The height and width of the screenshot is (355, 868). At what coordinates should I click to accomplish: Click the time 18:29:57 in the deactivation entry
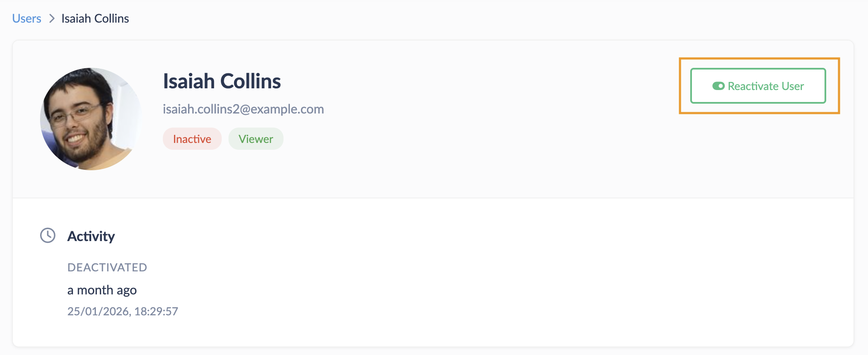[156, 311]
